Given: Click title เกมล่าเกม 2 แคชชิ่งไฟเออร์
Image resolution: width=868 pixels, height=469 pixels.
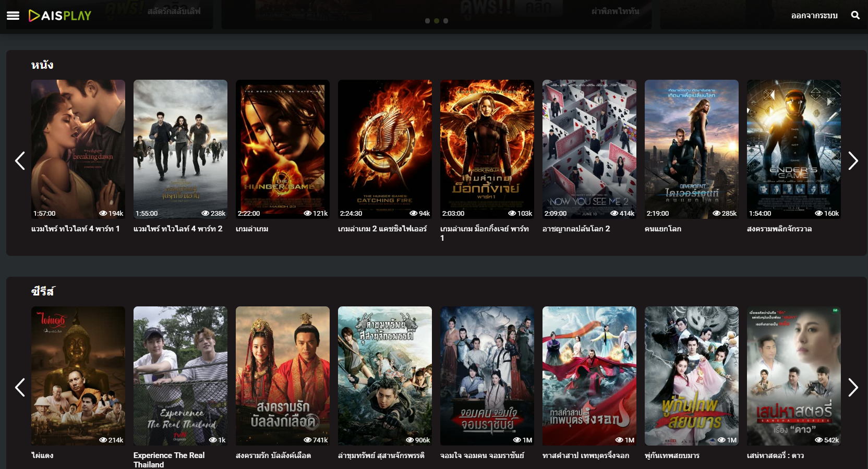Looking at the screenshot, I should click(382, 229).
